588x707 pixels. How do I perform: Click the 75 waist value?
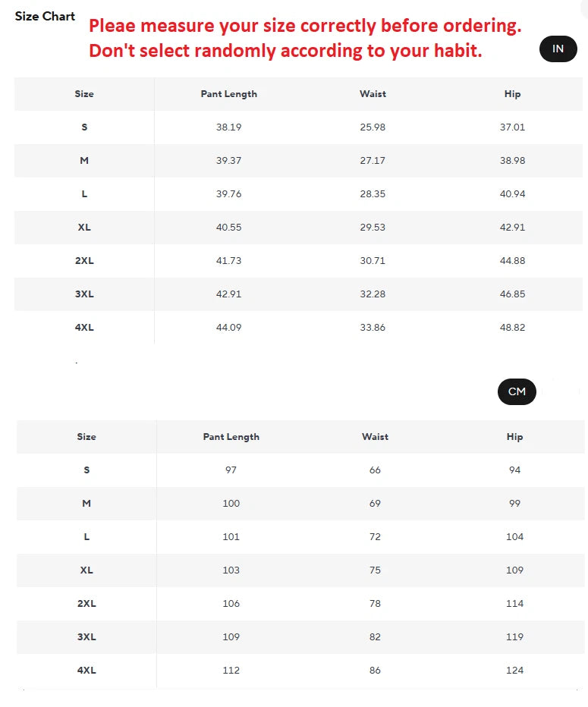pyautogui.click(x=375, y=570)
